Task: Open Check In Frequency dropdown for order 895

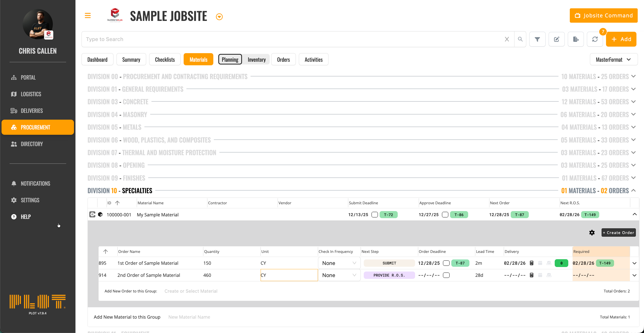Action: (339, 263)
